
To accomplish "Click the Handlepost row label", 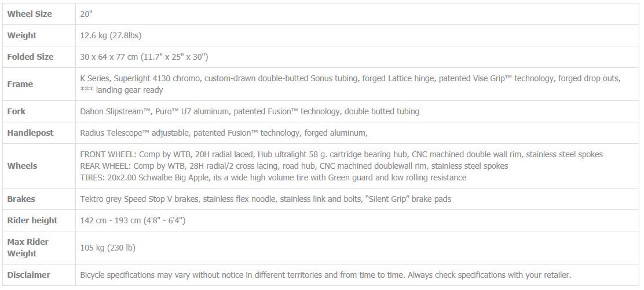I will 30,133.
